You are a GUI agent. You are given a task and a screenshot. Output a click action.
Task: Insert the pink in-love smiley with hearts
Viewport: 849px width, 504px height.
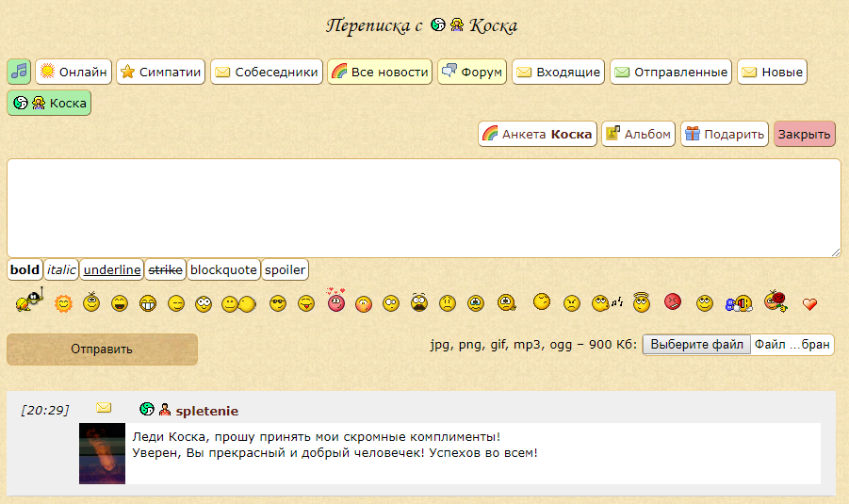tap(335, 301)
